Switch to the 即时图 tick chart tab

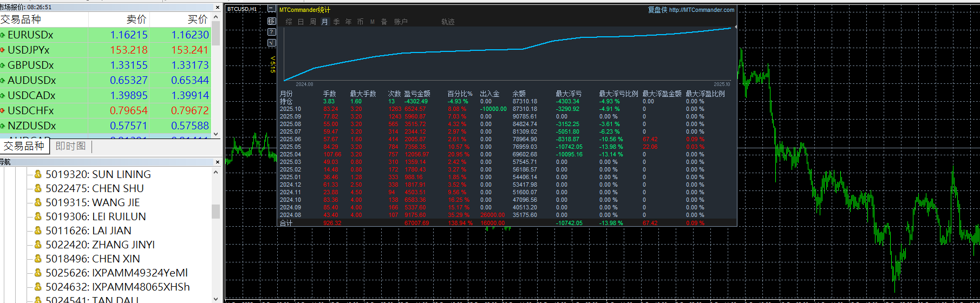pos(70,146)
